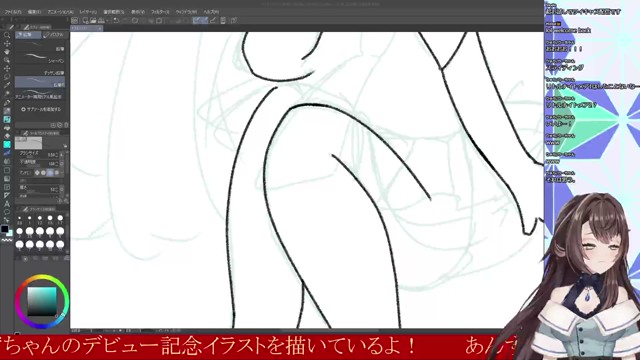Screen dimensions: 640x360
Task: Open the フィルター (Filter) menu
Action: pyautogui.click(x=160, y=12)
